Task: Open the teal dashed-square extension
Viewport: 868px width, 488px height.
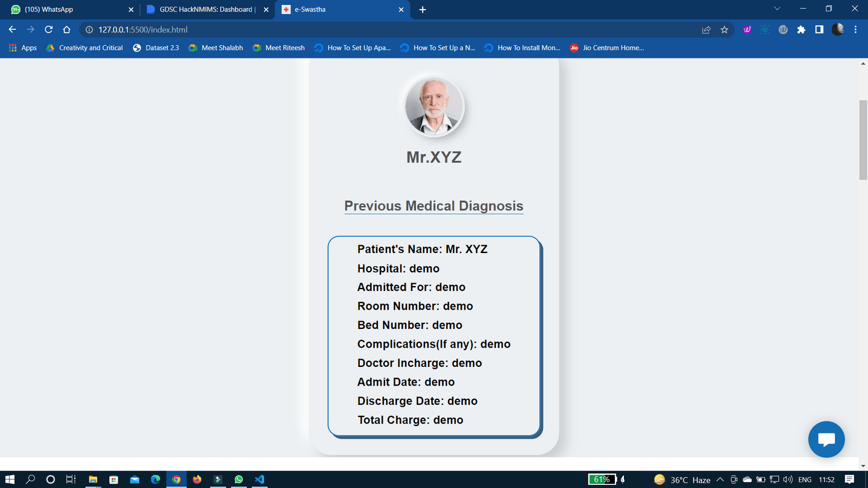Action: (765, 30)
